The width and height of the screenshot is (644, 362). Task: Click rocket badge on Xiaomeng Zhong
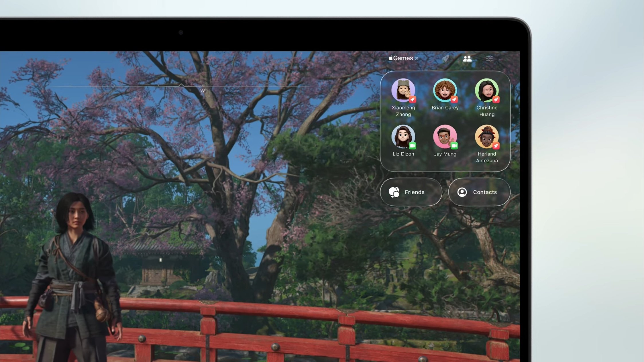(x=412, y=99)
